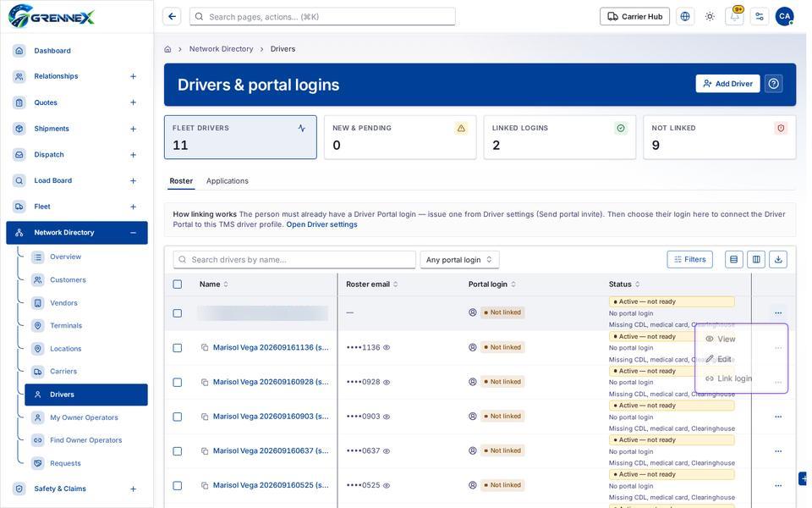
Task: Open the Any portal login dropdown
Action: click(x=459, y=260)
